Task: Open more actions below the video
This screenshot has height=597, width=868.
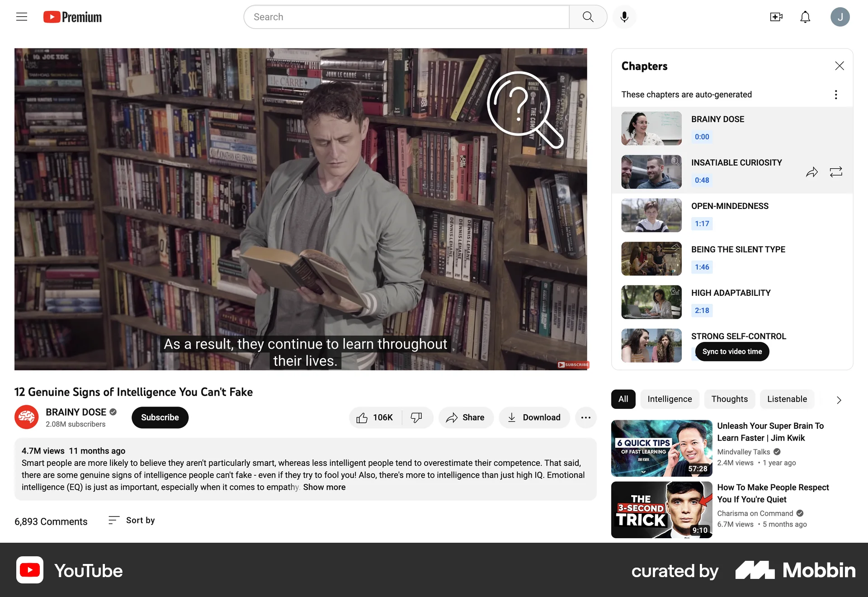Action: 585,417
